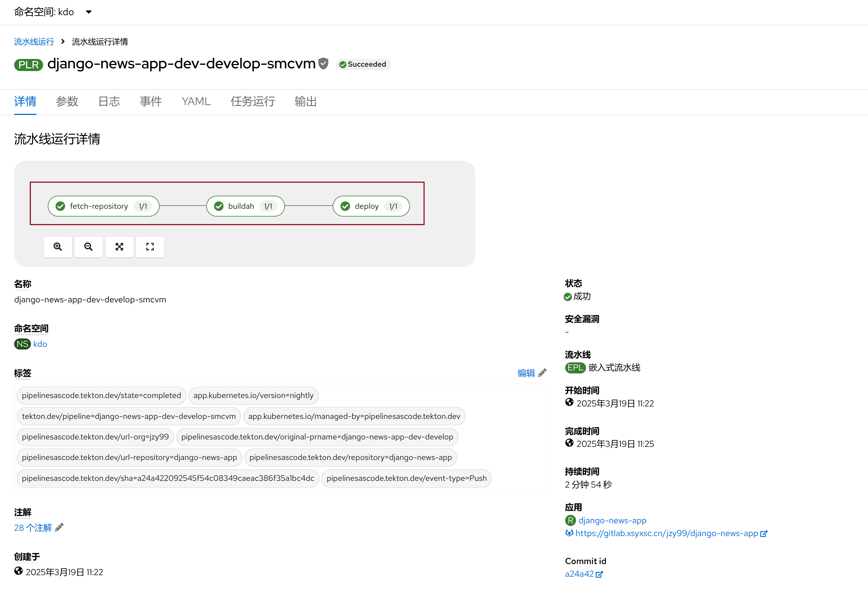Click the fit to screen icon
The width and height of the screenshot is (868, 594).
click(119, 247)
